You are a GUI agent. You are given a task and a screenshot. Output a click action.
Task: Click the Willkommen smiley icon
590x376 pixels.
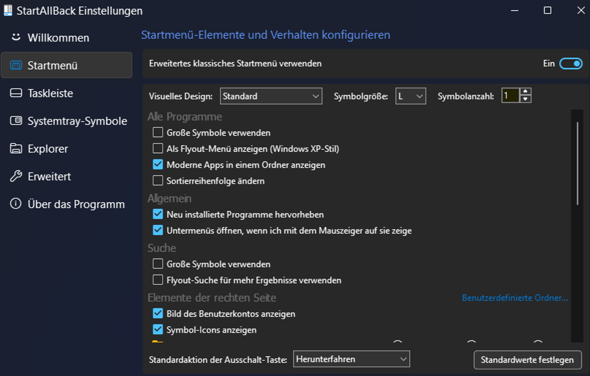(x=16, y=37)
